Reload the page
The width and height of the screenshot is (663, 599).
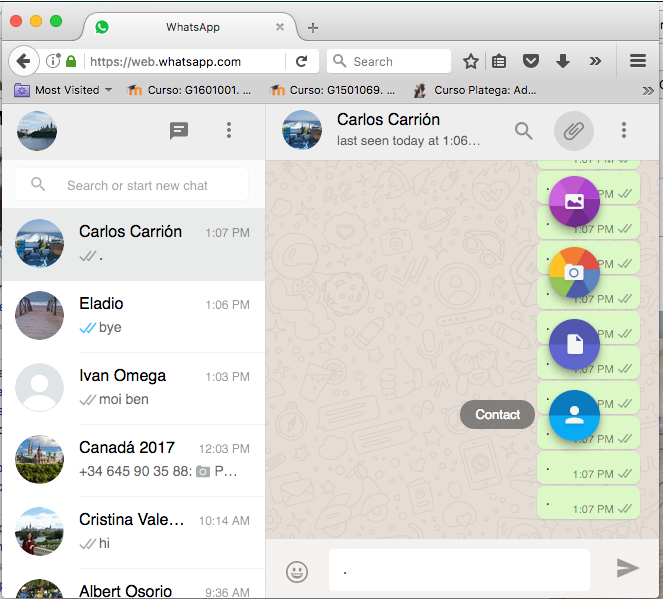click(301, 61)
